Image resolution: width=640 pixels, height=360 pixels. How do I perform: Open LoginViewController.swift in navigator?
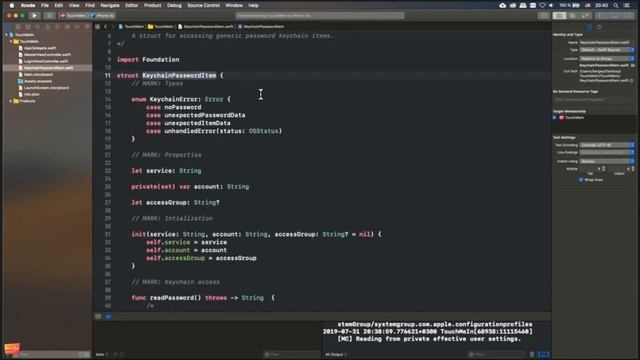click(46, 61)
